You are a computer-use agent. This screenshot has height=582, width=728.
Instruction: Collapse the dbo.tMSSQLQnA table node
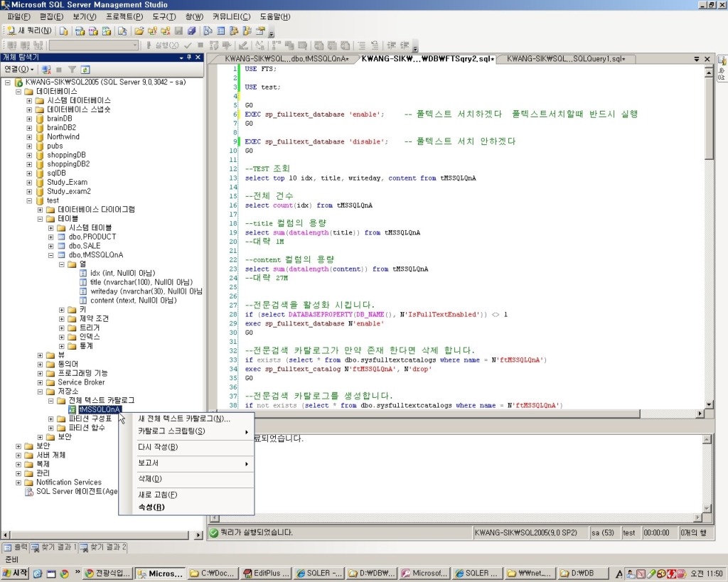[x=51, y=255]
